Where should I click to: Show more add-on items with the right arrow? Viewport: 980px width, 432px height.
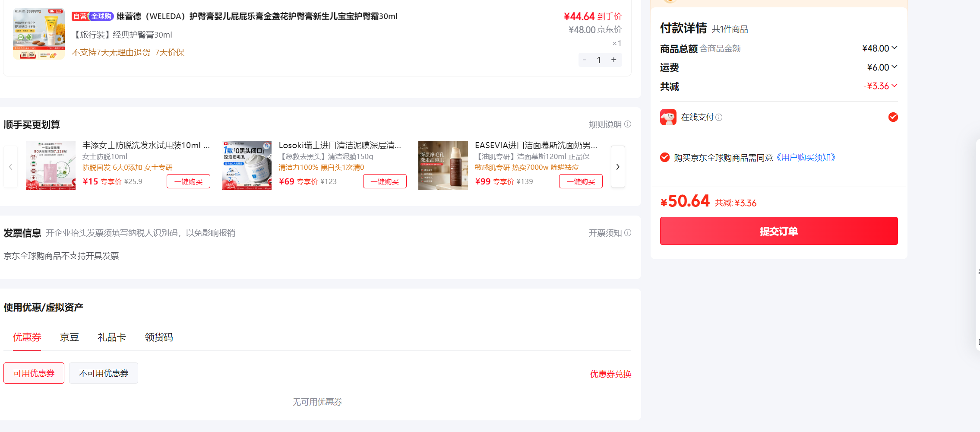click(618, 167)
